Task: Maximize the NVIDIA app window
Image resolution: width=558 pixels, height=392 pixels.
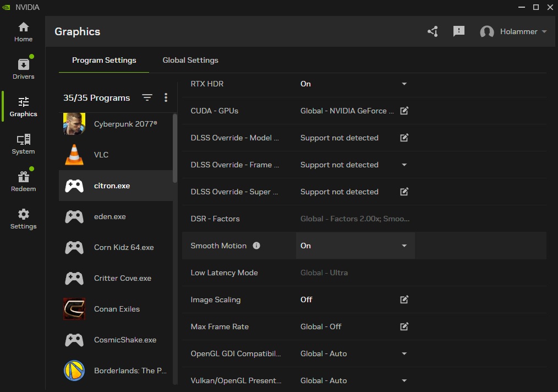Action: pyautogui.click(x=535, y=7)
